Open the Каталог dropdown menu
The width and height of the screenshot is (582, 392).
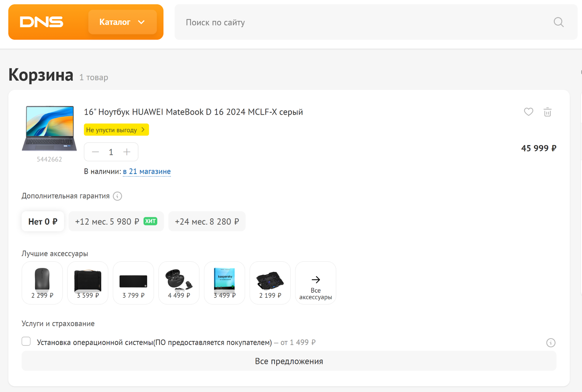point(122,22)
